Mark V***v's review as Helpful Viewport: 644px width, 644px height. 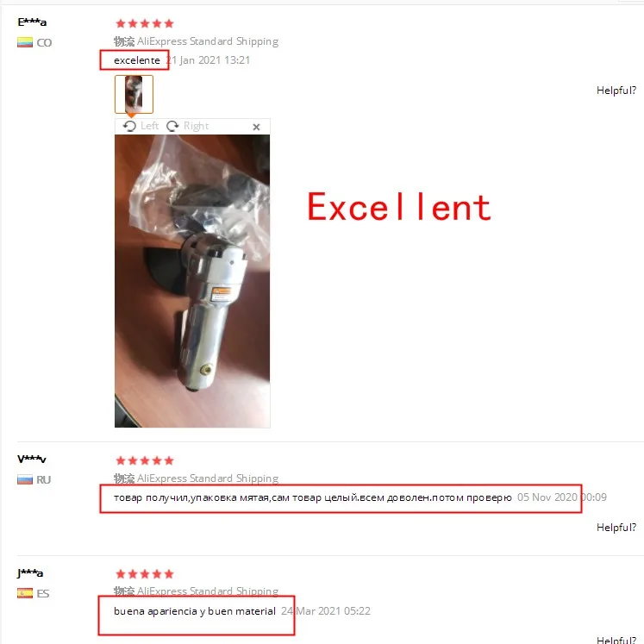(x=616, y=528)
